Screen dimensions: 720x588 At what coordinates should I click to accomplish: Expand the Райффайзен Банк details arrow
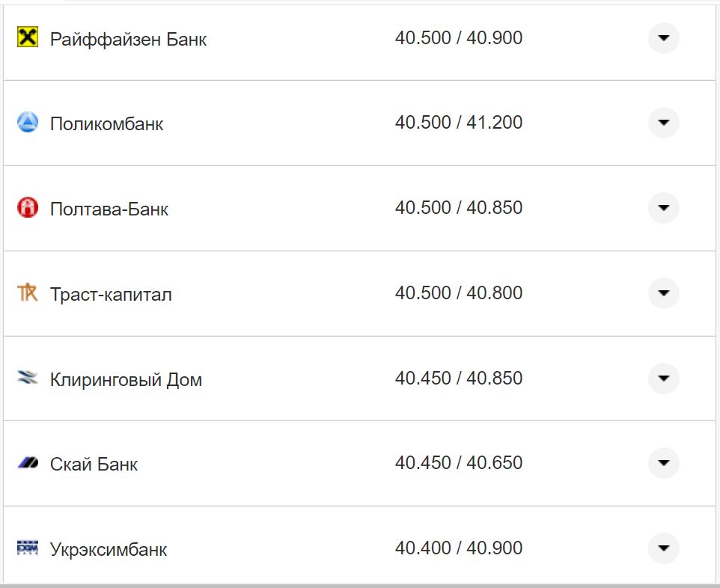point(663,37)
